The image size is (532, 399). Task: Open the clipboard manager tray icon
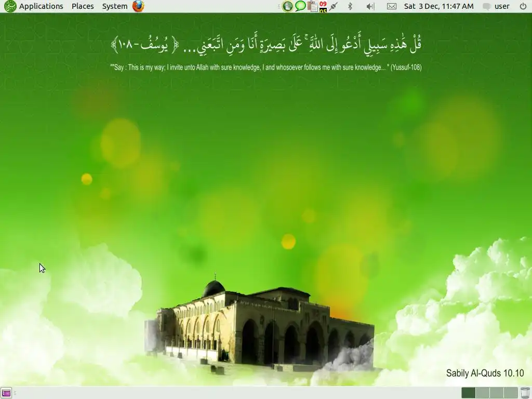312,6
